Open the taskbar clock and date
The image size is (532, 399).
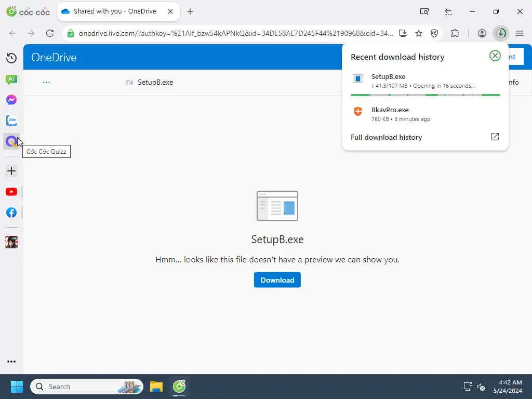[508, 387]
